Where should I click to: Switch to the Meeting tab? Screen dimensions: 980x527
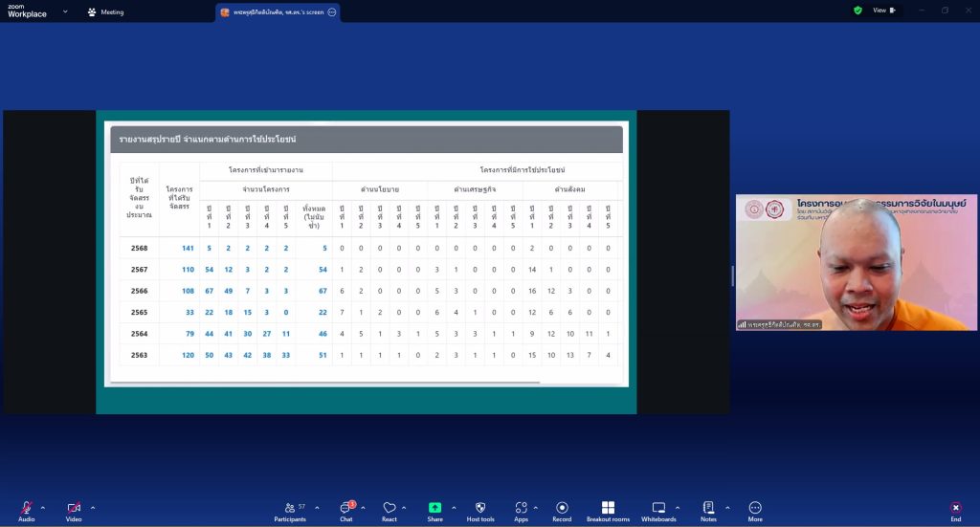tap(105, 12)
